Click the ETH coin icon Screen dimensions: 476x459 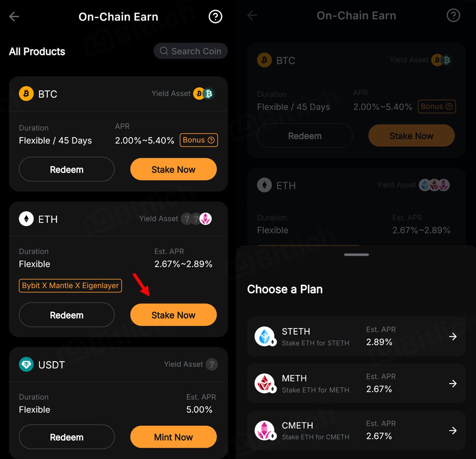[26, 219]
